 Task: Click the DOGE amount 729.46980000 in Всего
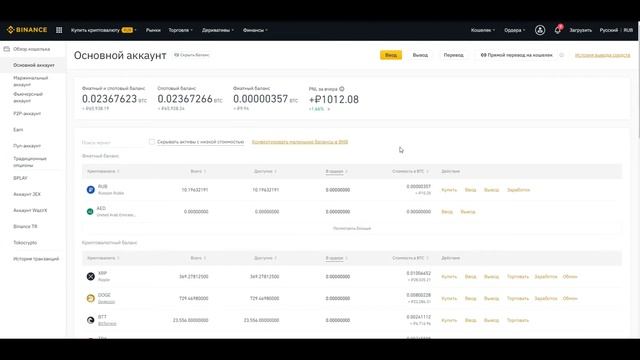(x=193, y=298)
